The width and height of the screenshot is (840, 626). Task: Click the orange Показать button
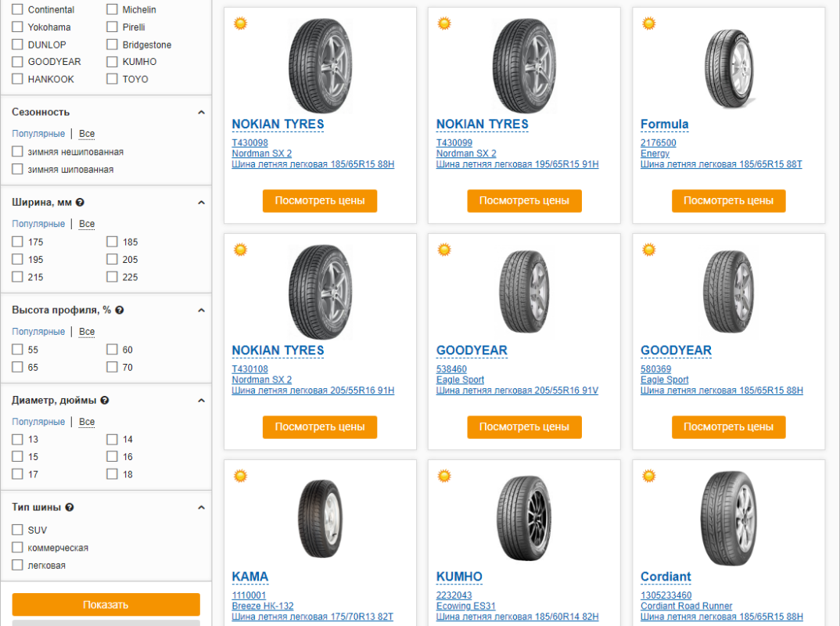(106, 605)
